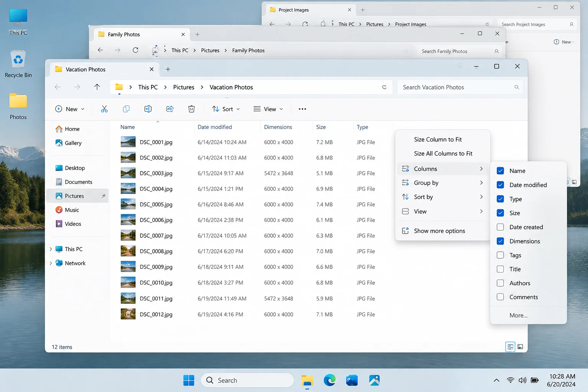This screenshot has height=392, width=588.
Task: Open the New dropdown in Vacation Photos toolbar
Action: click(70, 109)
